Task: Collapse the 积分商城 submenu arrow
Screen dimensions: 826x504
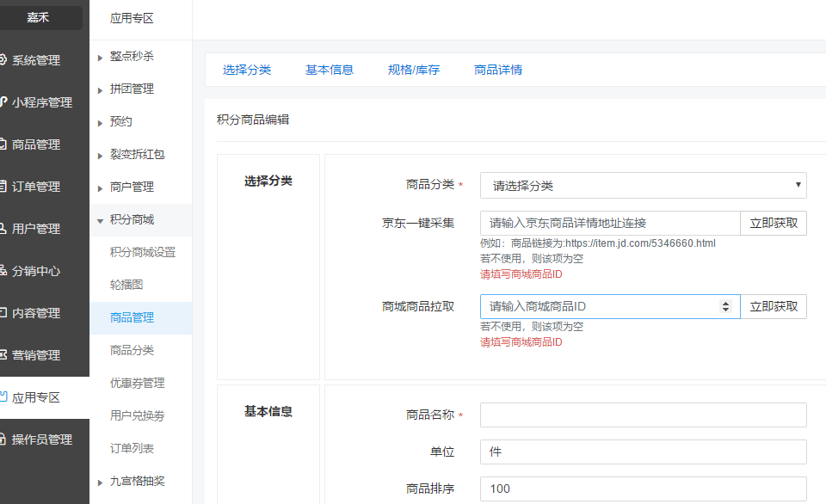Action: point(100,221)
